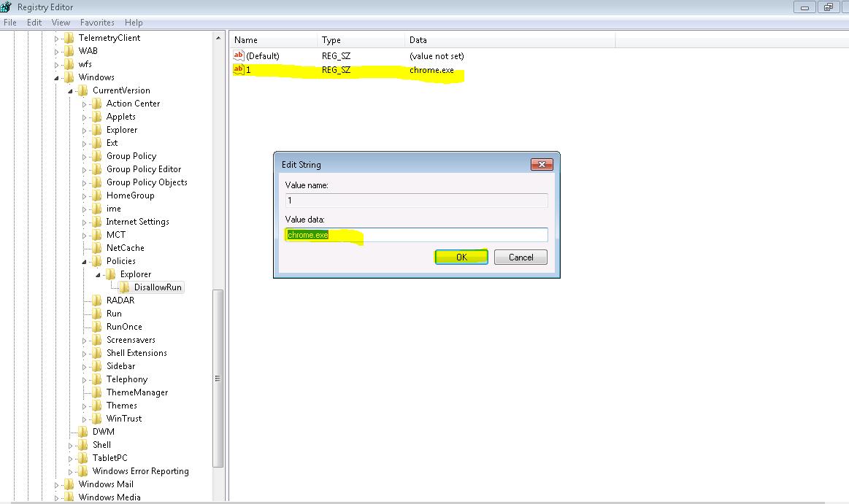
Task: Click the Type column header
Action: tap(361, 40)
